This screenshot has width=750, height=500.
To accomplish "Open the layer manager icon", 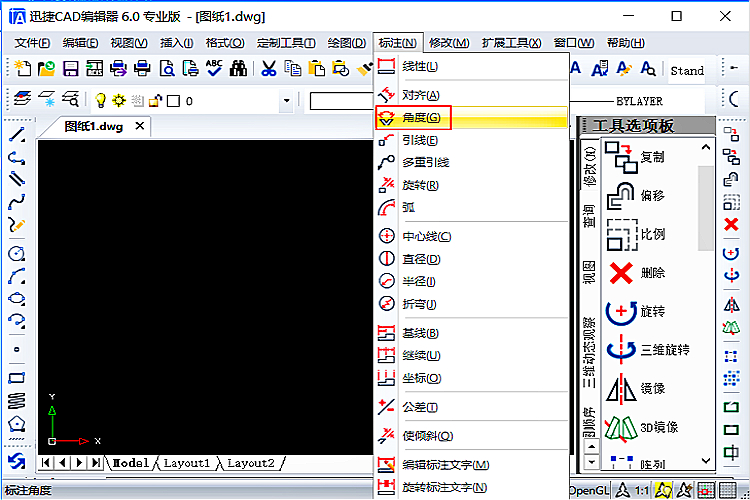I will click(x=22, y=100).
